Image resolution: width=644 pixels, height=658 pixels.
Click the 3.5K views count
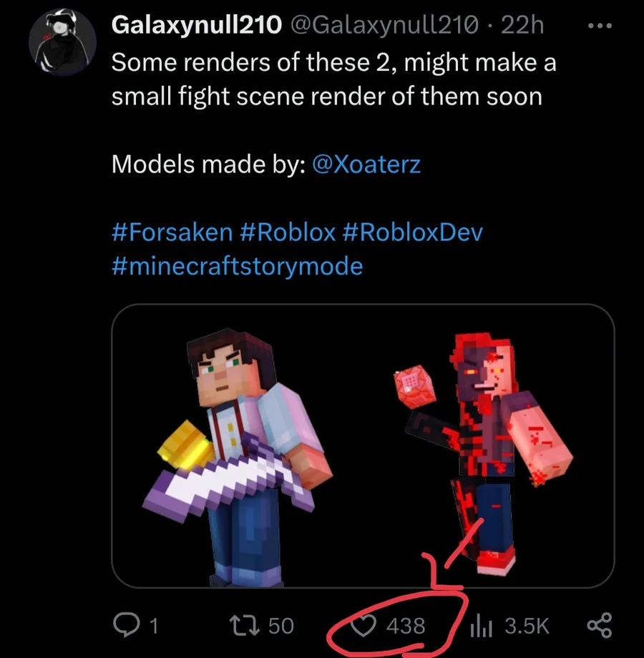pos(527,626)
